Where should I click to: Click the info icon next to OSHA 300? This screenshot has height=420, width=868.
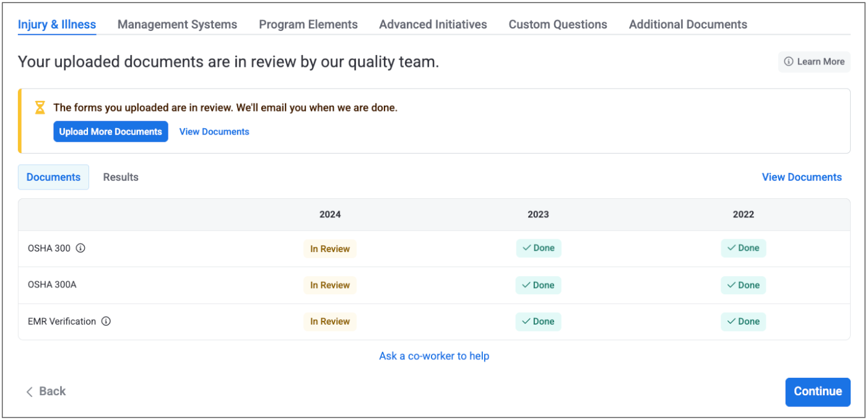pos(80,248)
